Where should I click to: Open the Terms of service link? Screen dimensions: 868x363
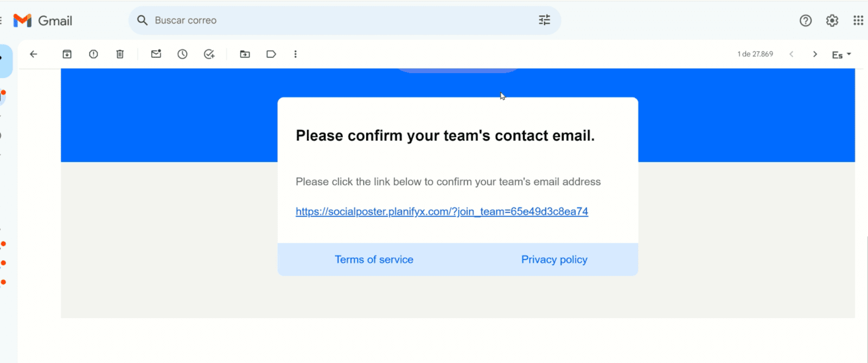pyautogui.click(x=374, y=260)
